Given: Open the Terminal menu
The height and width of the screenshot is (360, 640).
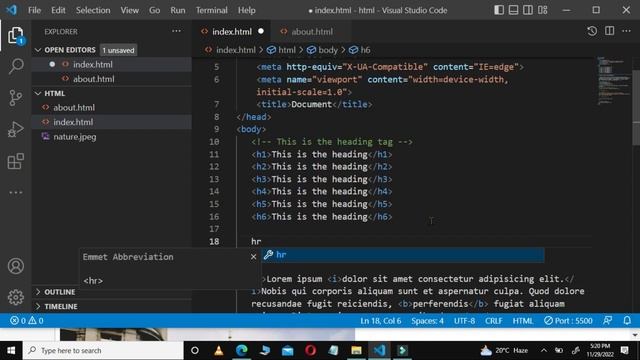Looking at the screenshot, I should coord(211,10).
